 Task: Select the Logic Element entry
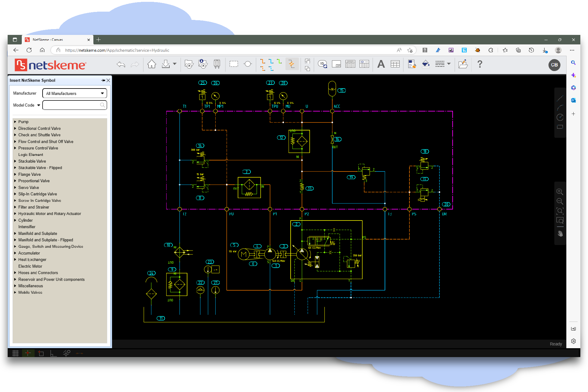[31, 155]
